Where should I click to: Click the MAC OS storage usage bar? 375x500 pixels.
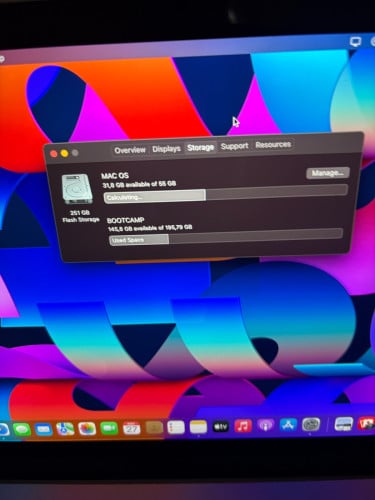(226, 194)
